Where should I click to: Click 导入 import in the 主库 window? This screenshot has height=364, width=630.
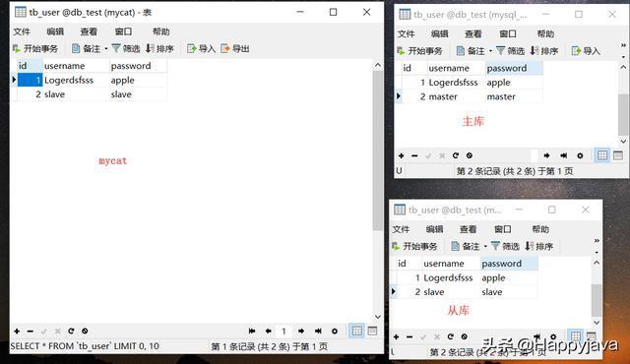(586, 51)
